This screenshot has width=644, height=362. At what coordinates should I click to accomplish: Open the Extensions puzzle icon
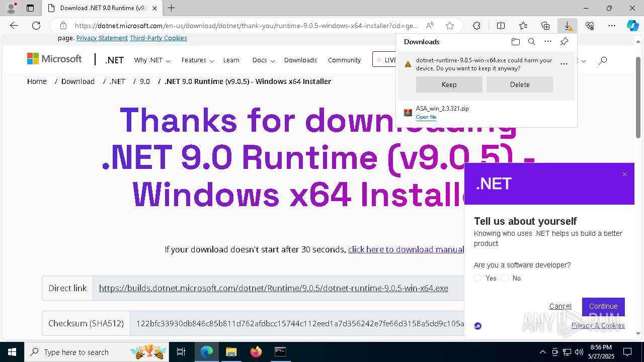pos(476,26)
